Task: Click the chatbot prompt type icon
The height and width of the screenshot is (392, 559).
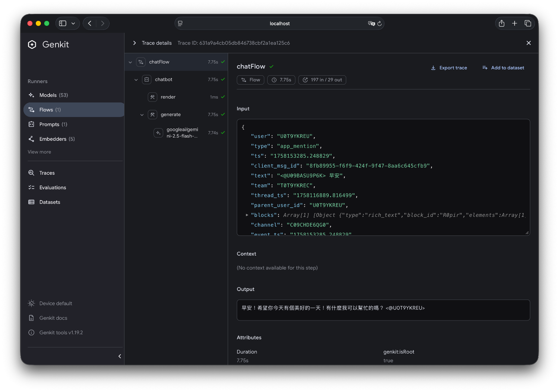Action: [x=147, y=79]
